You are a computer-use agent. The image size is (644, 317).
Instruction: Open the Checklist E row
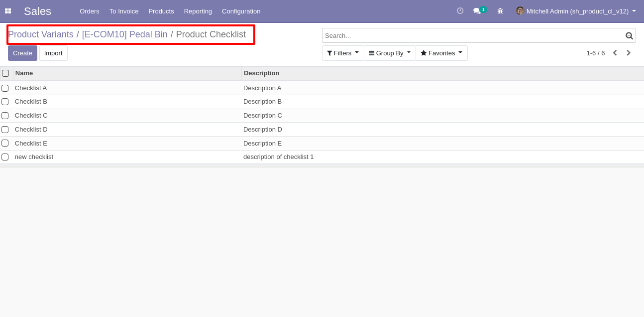point(322,143)
